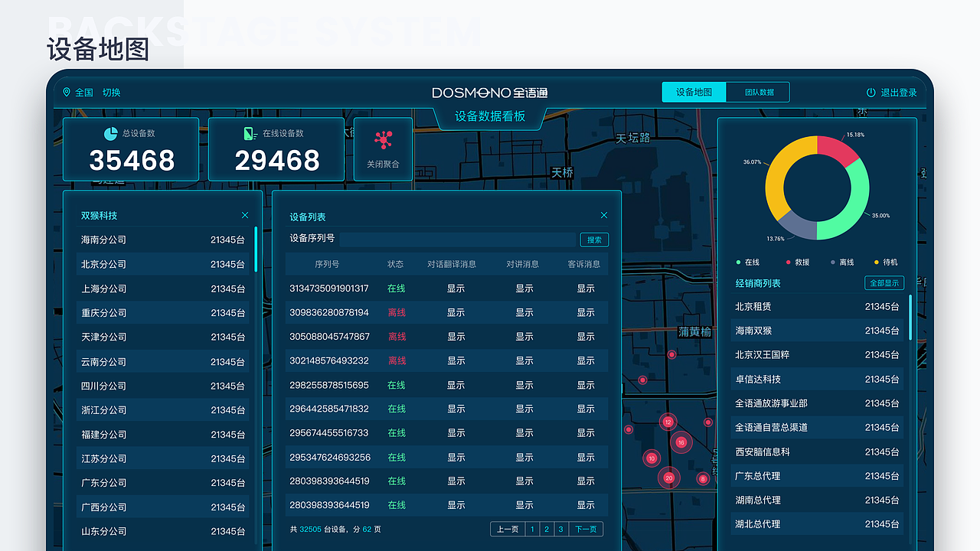Open the map cluster marker labeled 20
This screenshot has height=551, width=980.
(x=669, y=478)
